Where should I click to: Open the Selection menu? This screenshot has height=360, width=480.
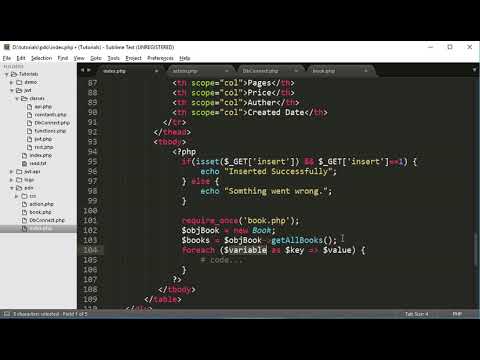41,58
